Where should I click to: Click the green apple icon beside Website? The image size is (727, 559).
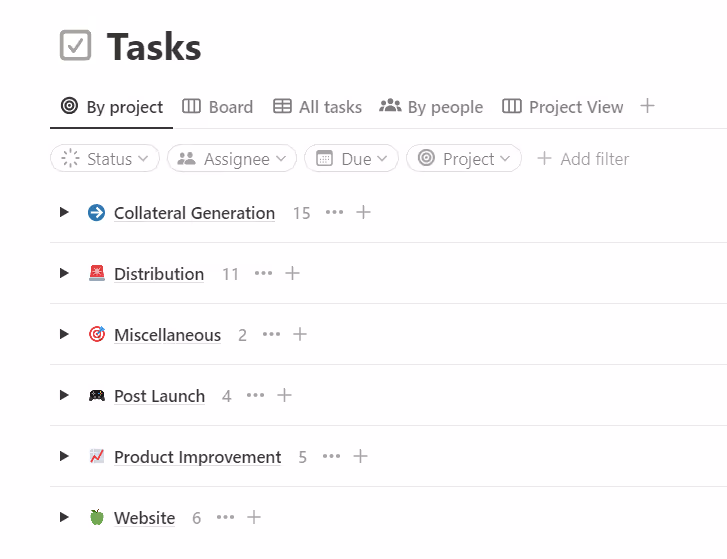pos(96,517)
